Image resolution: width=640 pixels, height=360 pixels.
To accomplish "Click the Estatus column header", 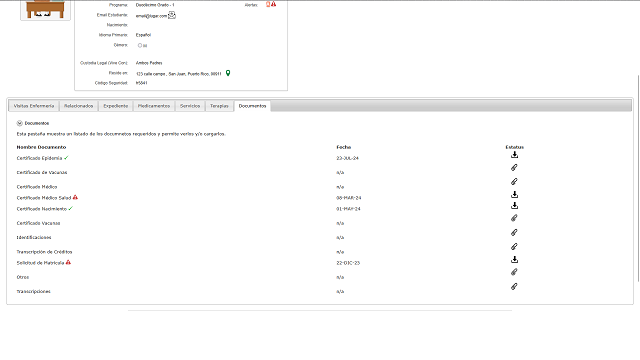I will tap(514, 147).
